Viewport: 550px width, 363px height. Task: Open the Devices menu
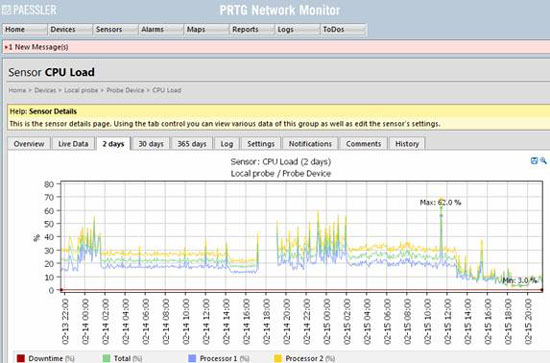(x=70, y=29)
